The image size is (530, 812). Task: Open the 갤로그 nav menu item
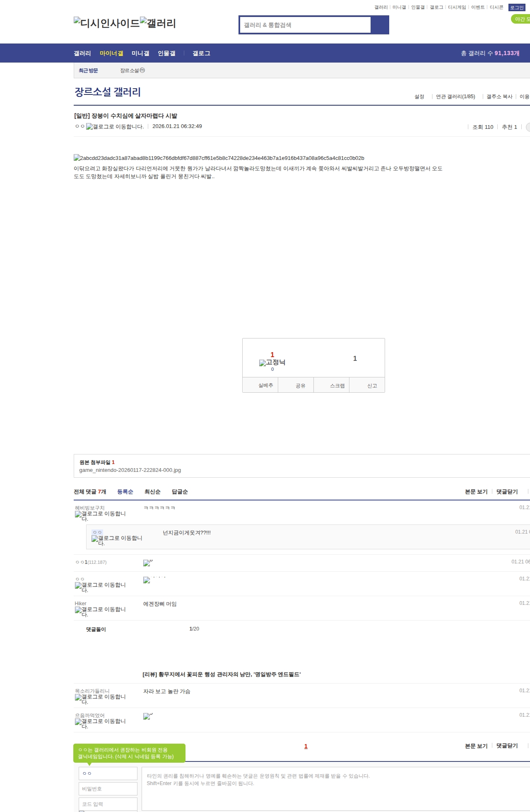click(201, 53)
